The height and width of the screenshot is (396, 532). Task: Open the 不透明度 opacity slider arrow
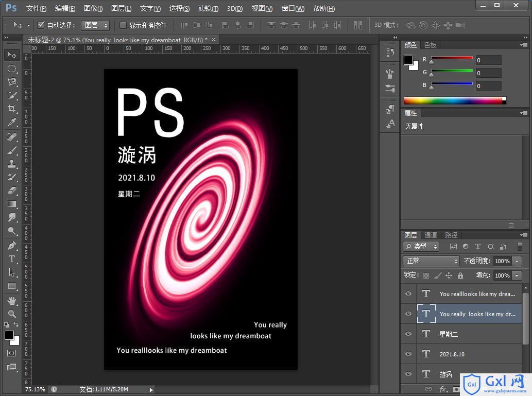(517, 261)
